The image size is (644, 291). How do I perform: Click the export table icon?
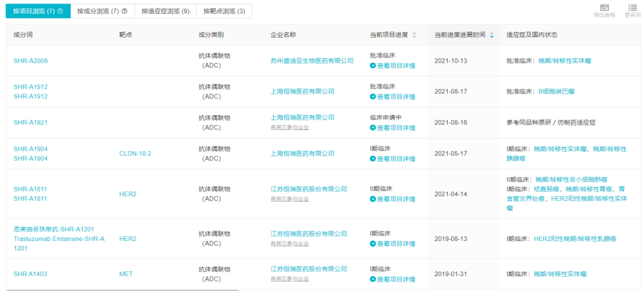[604, 8]
